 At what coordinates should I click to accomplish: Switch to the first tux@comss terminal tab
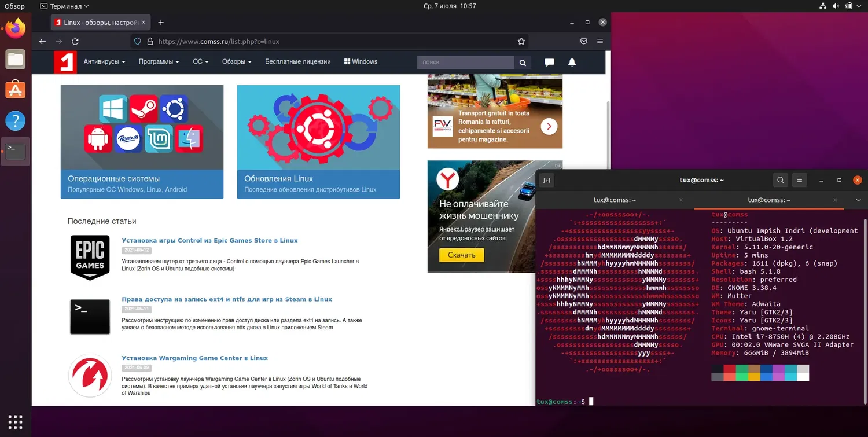coord(615,200)
